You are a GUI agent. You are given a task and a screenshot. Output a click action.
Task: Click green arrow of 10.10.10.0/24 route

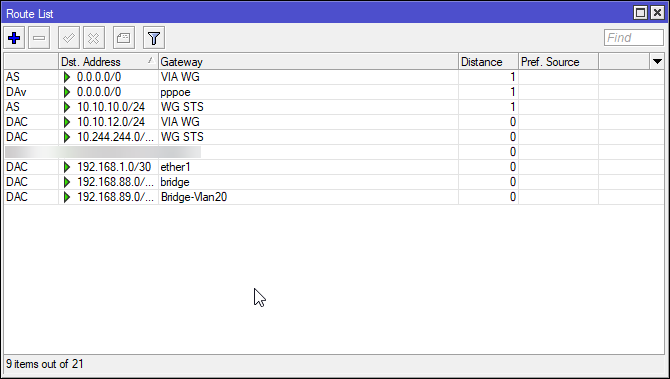click(x=67, y=107)
